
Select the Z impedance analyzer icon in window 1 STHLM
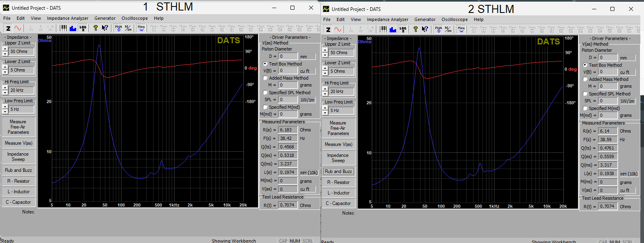pos(8,28)
